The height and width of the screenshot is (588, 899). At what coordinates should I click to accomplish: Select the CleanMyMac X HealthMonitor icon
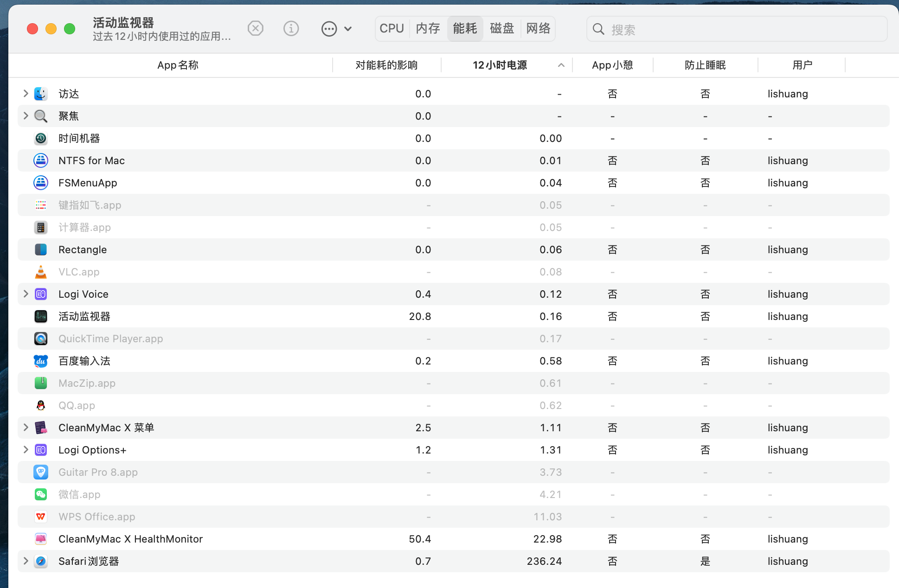[x=41, y=539]
